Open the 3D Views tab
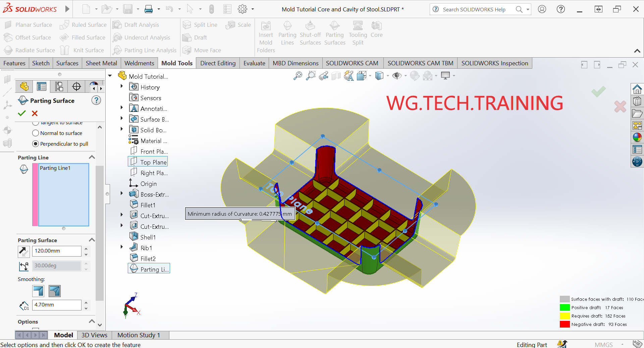Viewport: 644px width, 348px height. [x=94, y=335]
